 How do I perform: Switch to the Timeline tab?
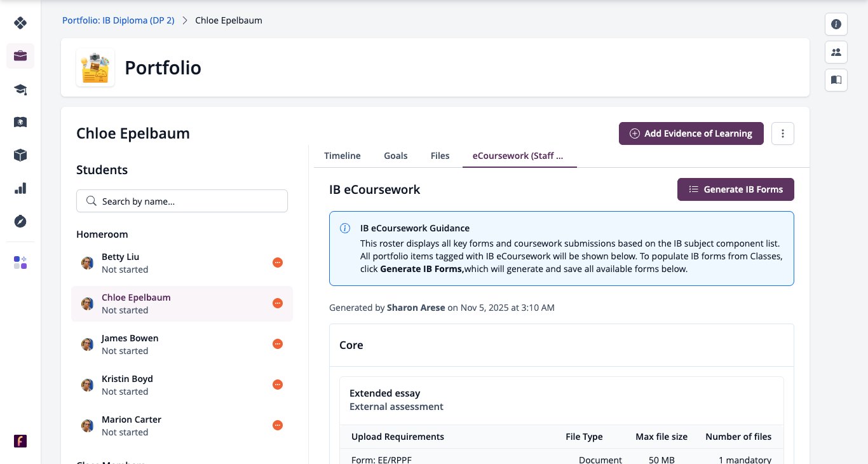342,156
